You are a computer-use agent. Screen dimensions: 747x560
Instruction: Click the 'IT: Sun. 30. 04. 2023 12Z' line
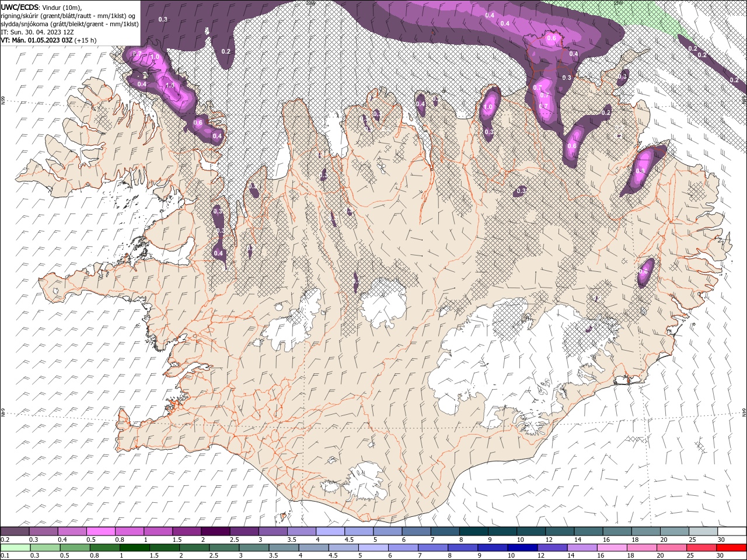37,32
